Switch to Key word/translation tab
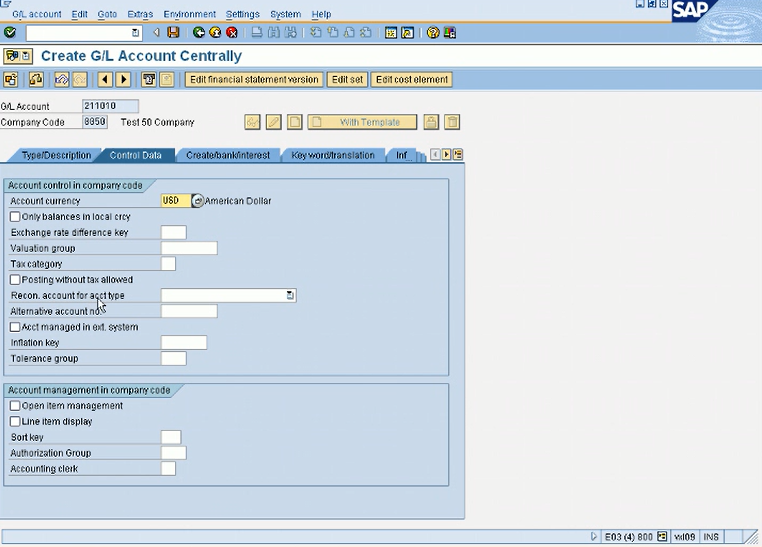Viewport: 762px width, 547px height. coord(333,155)
